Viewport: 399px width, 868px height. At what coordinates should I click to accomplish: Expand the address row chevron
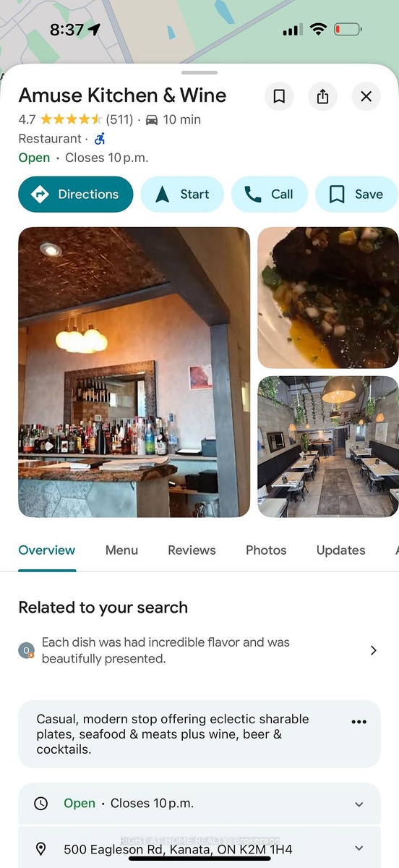pyautogui.click(x=359, y=848)
